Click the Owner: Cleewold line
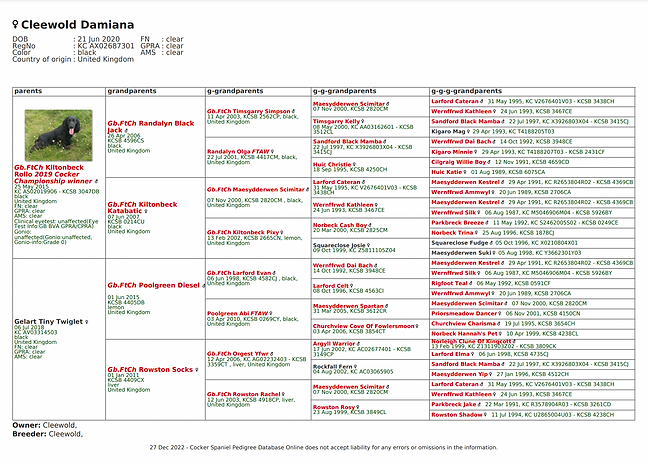648x462 pixels. click(x=45, y=425)
